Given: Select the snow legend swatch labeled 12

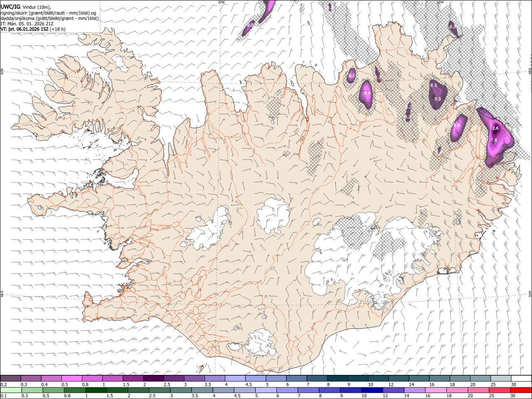Looking at the screenshot, I should click(399, 378).
